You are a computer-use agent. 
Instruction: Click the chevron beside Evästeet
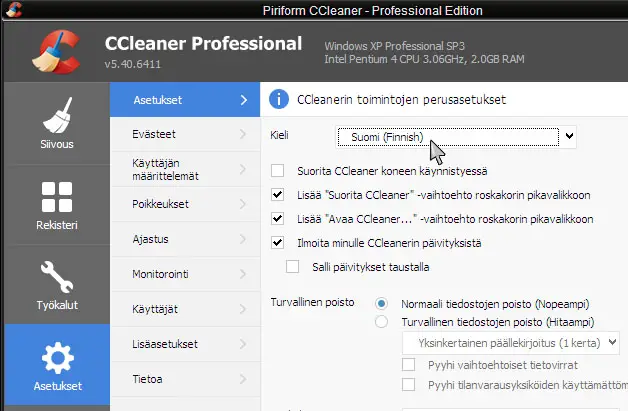243,134
